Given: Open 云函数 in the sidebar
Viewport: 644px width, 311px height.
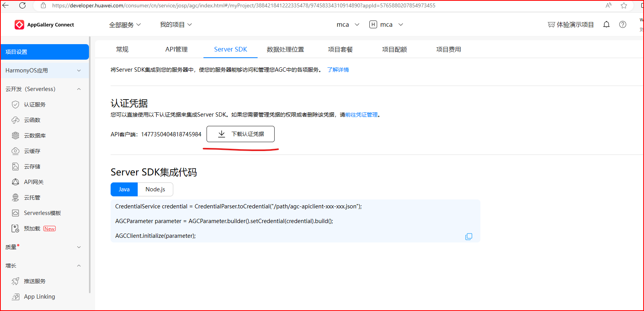Looking at the screenshot, I should click(32, 120).
